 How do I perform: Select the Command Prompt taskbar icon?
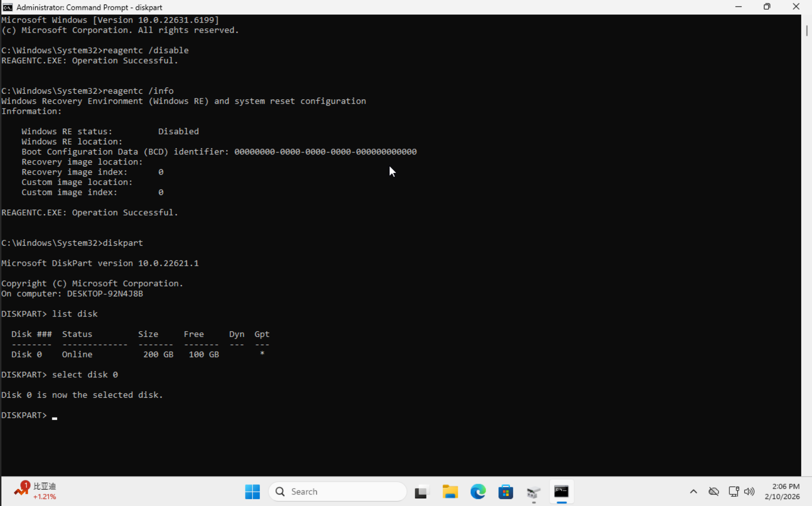[561, 492]
